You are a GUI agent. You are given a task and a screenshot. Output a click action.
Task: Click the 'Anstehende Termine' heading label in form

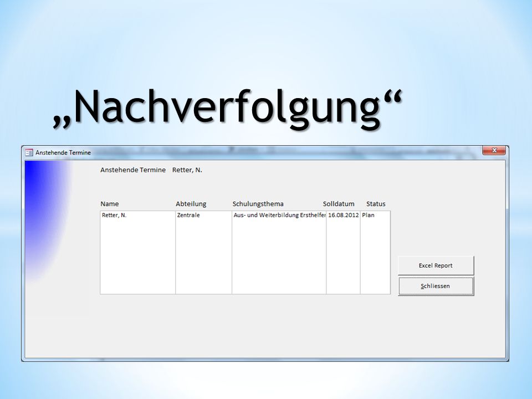pyautogui.click(x=133, y=170)
